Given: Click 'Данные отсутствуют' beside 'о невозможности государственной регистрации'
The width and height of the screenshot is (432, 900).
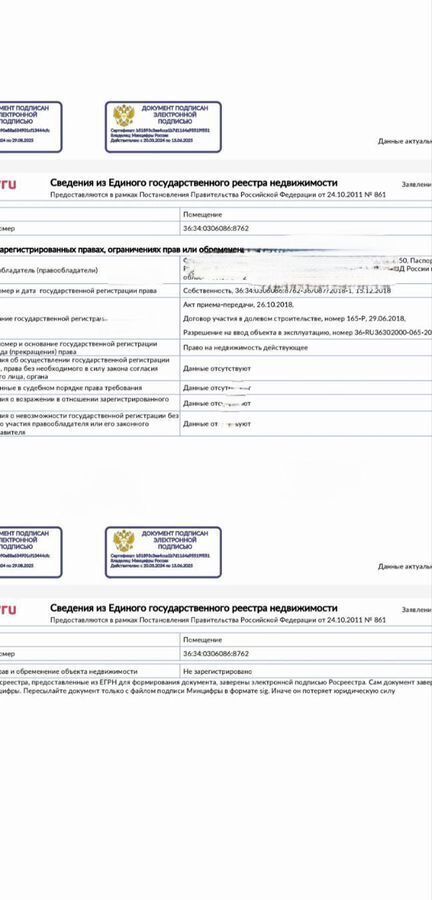Looking at the screenshot, I should pyautogui.click(x=217, y=424).
